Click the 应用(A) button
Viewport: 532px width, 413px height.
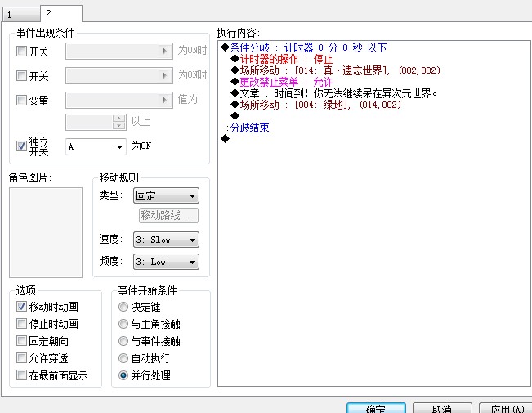click(506, 408)
